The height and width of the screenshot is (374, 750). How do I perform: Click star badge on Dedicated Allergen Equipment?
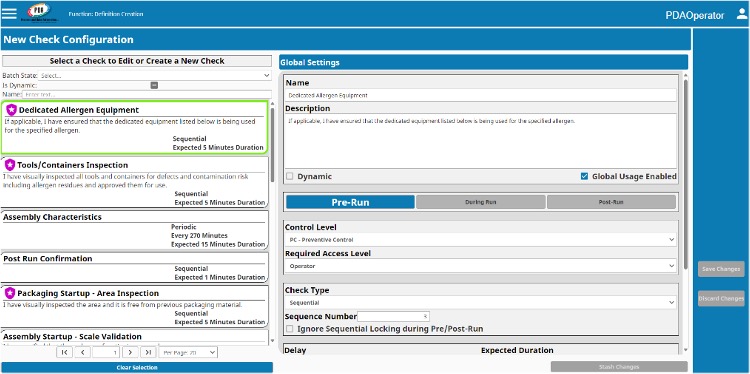click(11, 110)
